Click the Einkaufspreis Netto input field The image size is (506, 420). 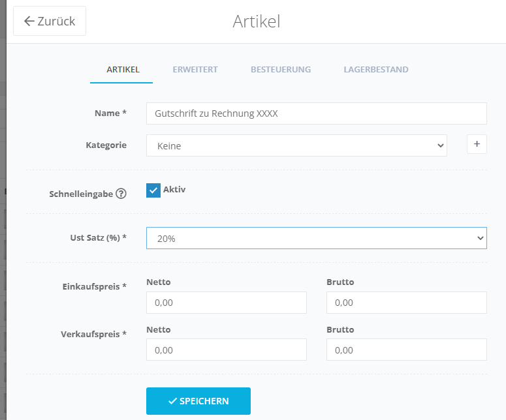pos(226,303)
